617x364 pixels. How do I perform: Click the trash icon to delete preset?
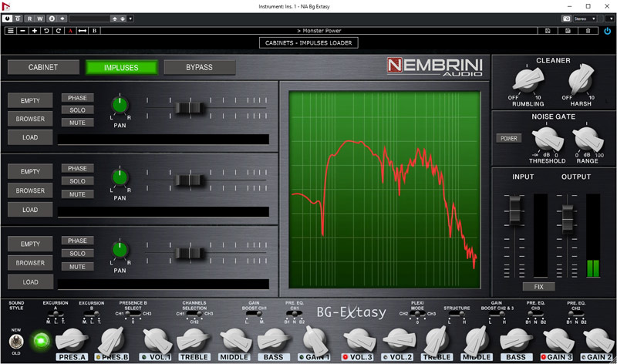588,31
